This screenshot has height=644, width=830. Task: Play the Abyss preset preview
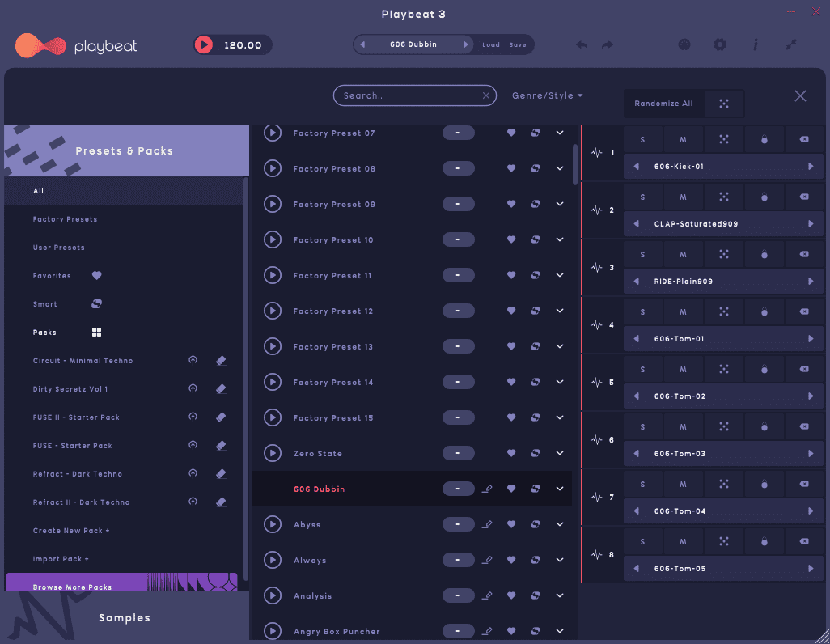click(x=273, y=524)
